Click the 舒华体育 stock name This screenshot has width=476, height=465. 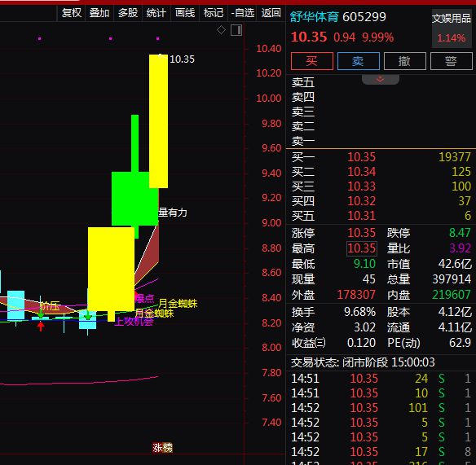(314, 17)
